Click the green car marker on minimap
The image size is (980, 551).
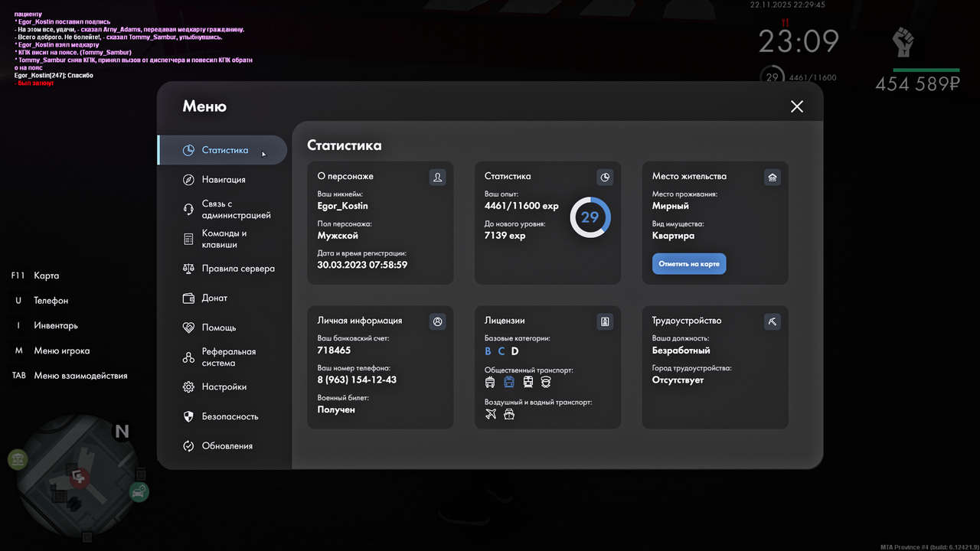(139, 492)
